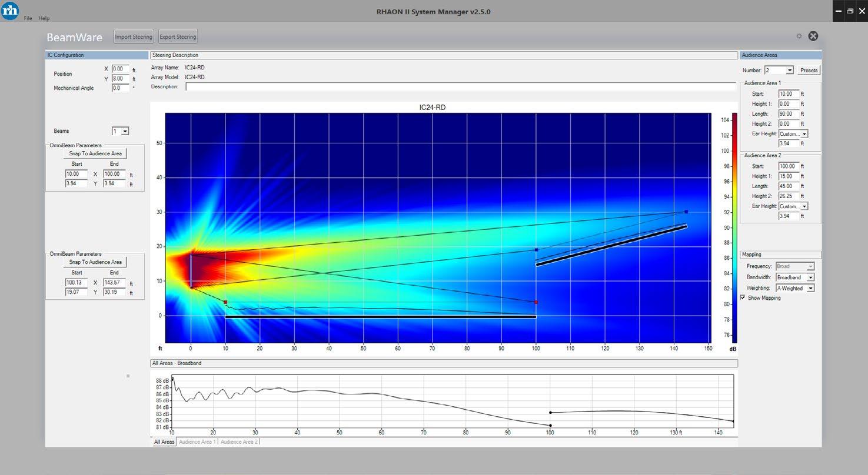The height and width of the screenshot is (475, 868).
Task: Click the blue beam handle at 100 ft
Action: (536, 250)
